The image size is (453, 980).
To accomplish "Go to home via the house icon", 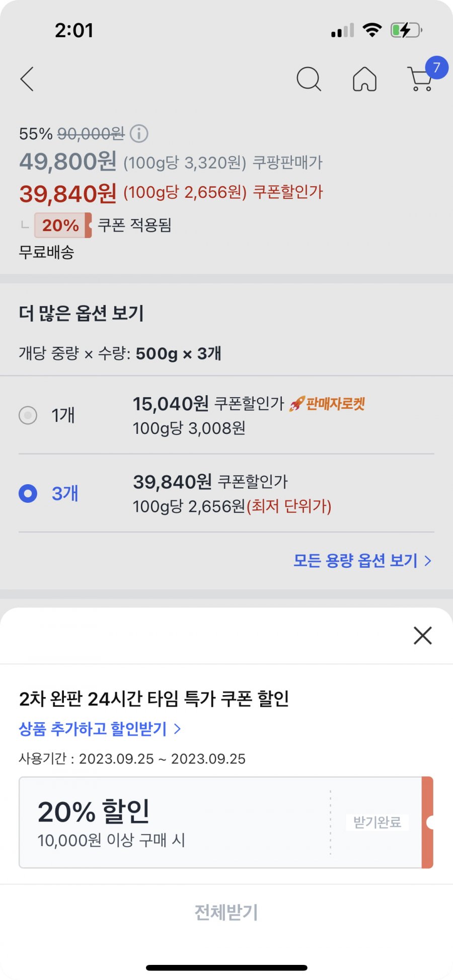I will tap(364, 79).
